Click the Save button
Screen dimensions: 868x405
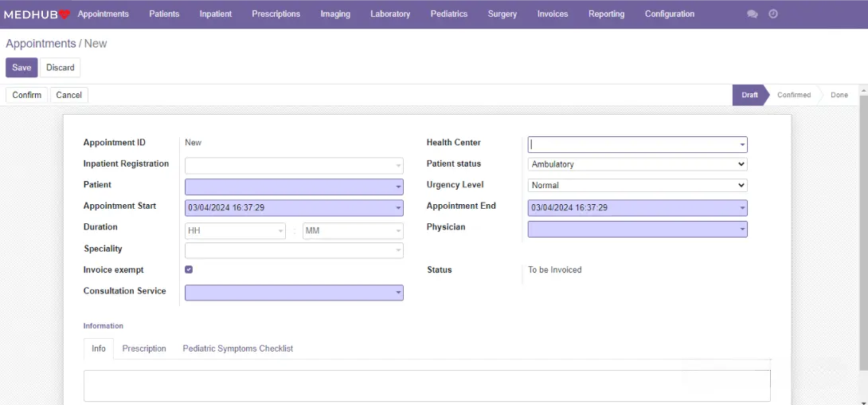point(22,68)
